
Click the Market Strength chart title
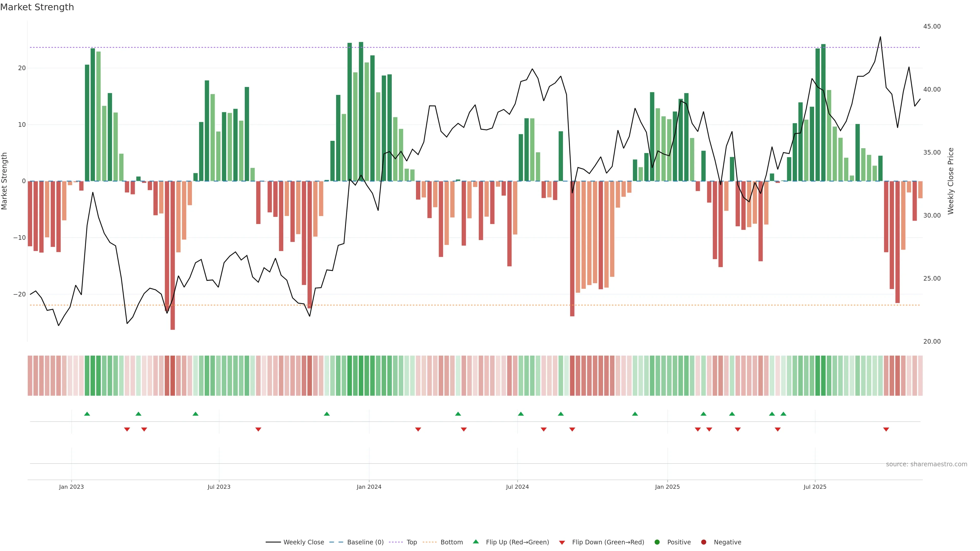pyautogui.click(x=37, y=7)
